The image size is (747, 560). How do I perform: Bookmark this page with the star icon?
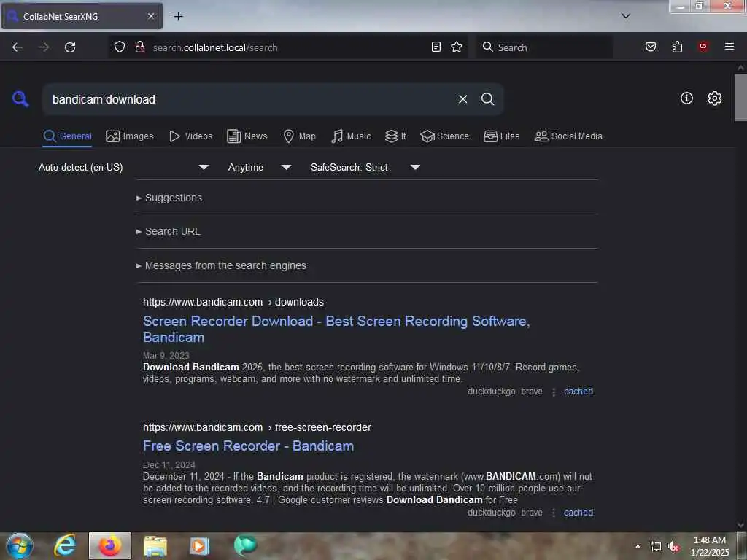coord(457,47)
